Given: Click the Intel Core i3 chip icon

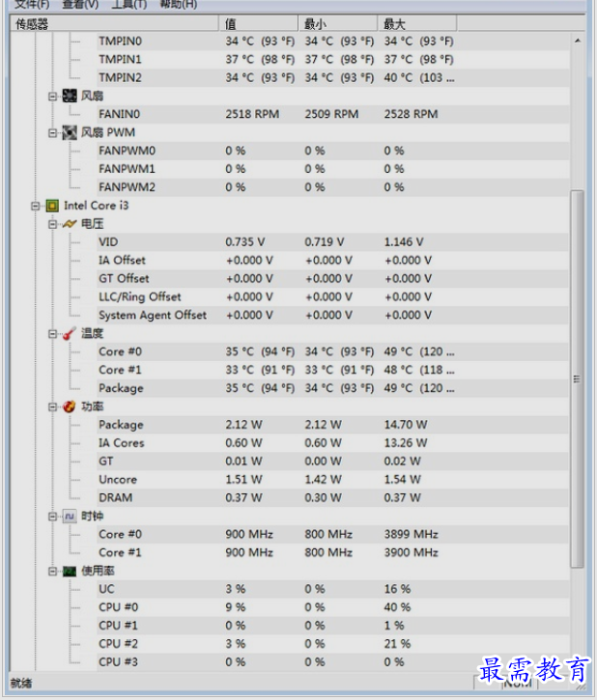Looking at the screenshot, I should 52,206.
